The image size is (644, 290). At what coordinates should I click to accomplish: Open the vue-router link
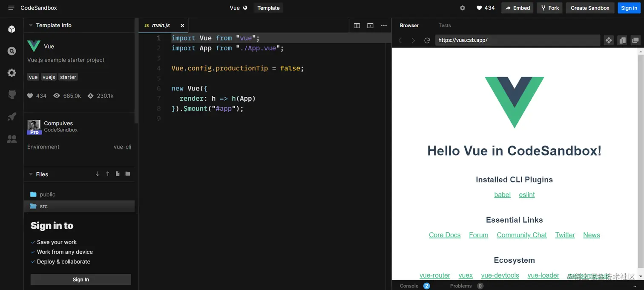pyautogui.click(x=435, y=275)
